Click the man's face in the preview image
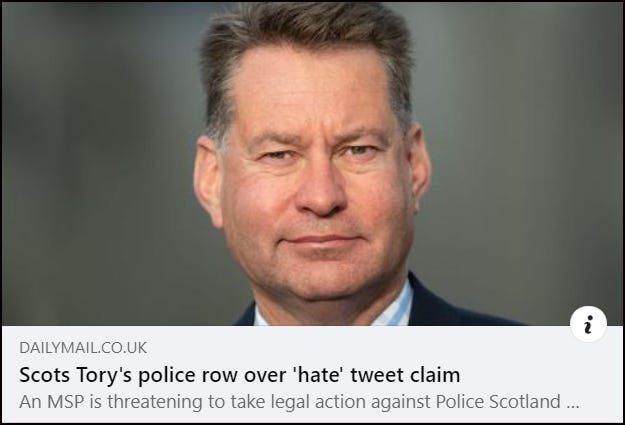Image resolution: width=625 pixels, height=425 pixels. [314, 187]
